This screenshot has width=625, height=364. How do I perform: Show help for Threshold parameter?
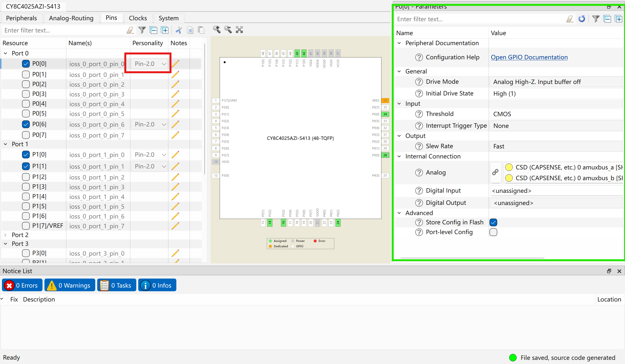[x=419, y=114]
